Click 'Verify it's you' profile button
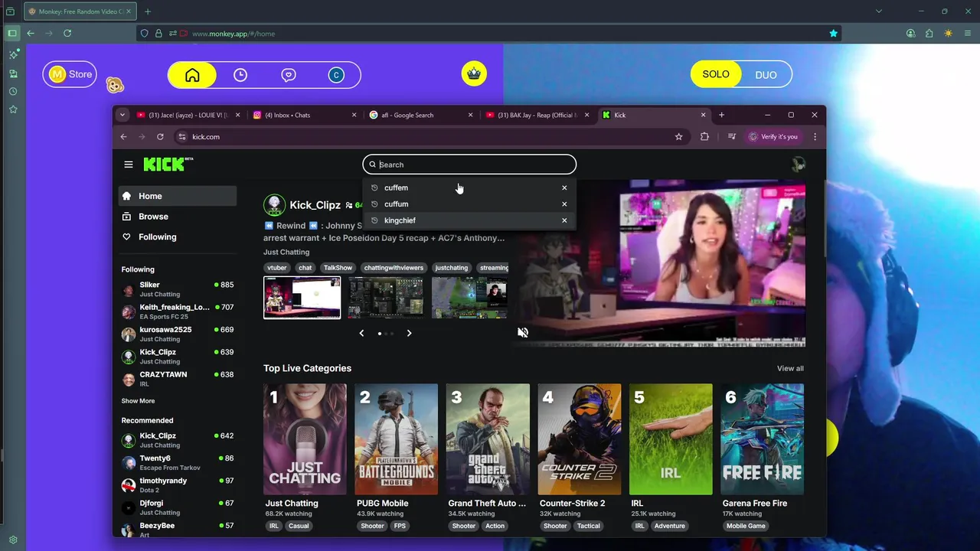The height and width of the screenshot is (551, 980). coord(773,137)
